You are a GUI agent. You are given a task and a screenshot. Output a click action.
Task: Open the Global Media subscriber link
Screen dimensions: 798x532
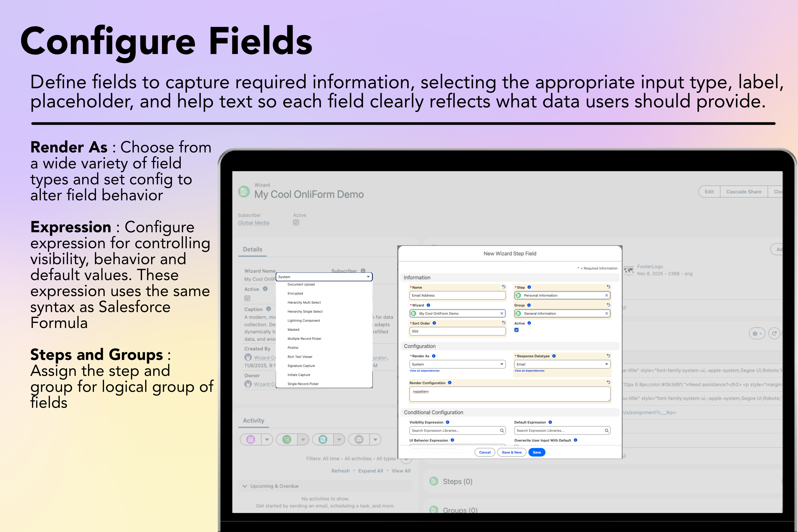[x=253, y=223]
